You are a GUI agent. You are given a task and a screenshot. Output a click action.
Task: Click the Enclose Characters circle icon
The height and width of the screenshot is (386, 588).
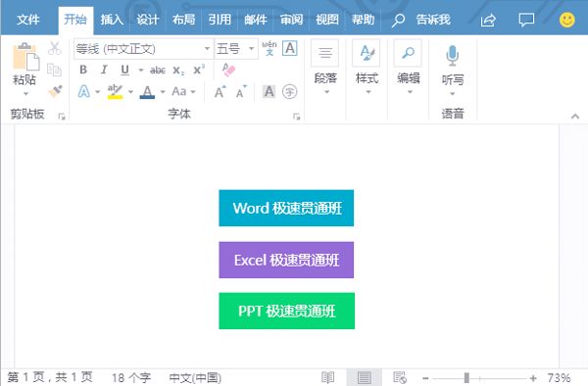pos(289,91)
